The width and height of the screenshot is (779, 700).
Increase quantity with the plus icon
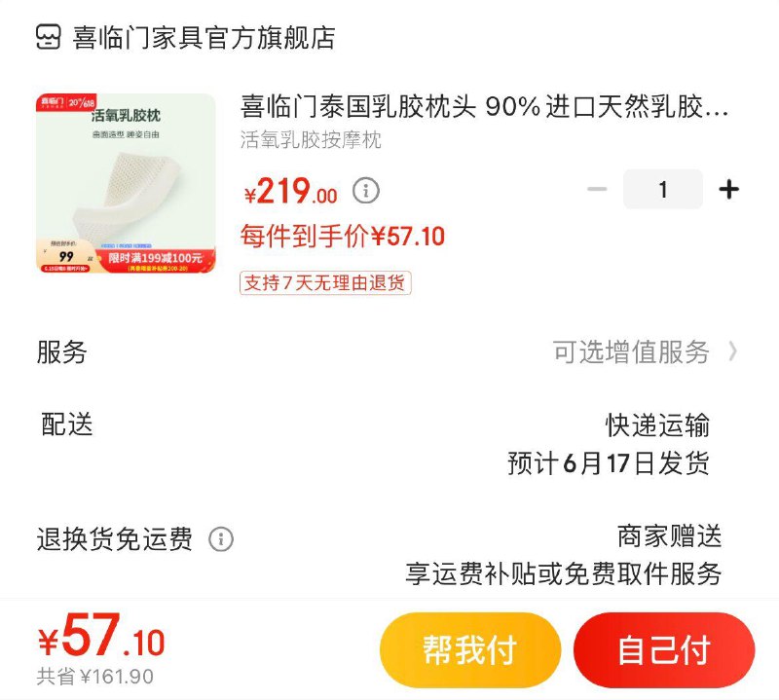(728, 189)
